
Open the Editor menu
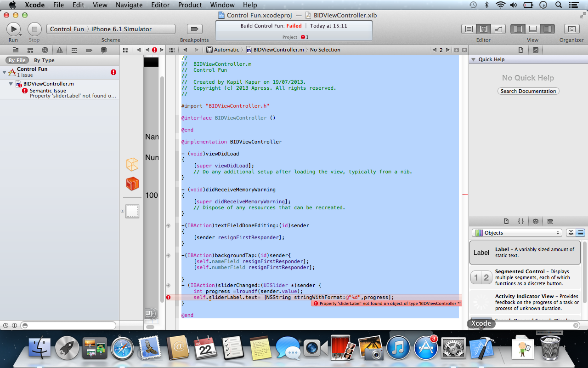pyautogui.click(x=160, y=5)
